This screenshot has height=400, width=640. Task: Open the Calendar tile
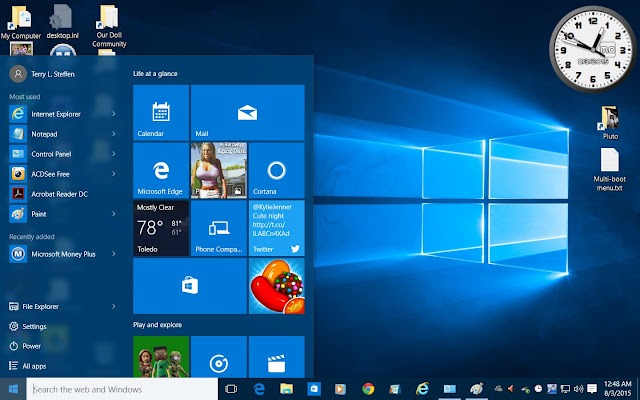[x=161, y=113]
